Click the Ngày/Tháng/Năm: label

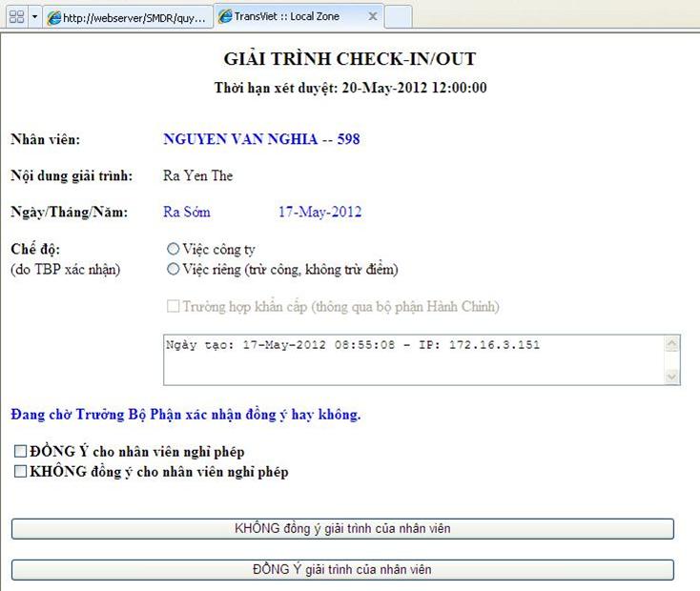[x=70, y=212]
